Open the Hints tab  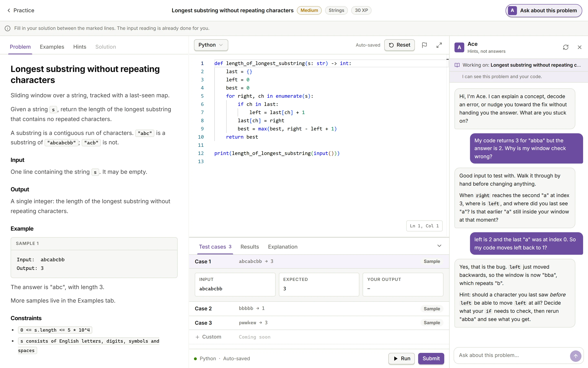pyautogui.click(x=80, y=47)
